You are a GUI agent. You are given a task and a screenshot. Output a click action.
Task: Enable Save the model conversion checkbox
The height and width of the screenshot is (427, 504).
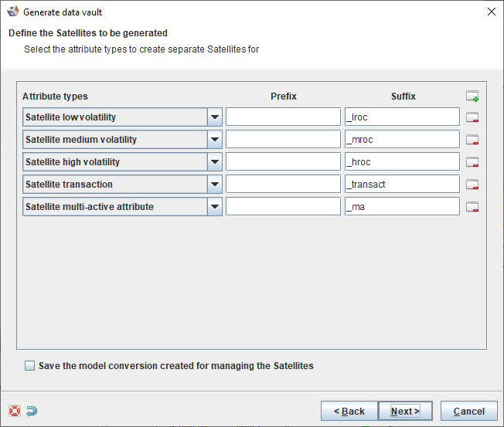click(x=30, y=366)
